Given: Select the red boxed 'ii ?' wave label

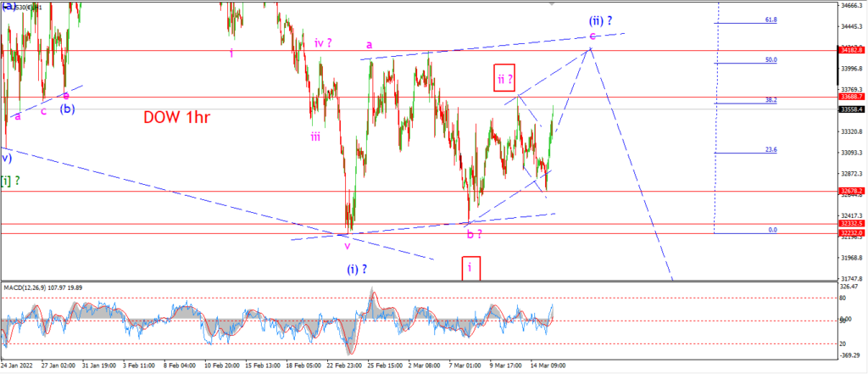Looking at the screenshot, I should pyautogui.click(x=504, y=78).
